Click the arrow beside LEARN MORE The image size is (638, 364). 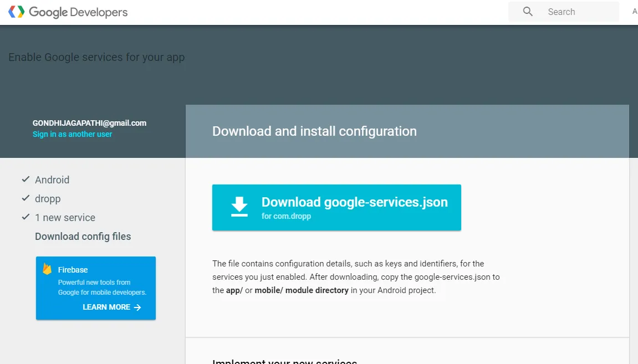(137, 307)
